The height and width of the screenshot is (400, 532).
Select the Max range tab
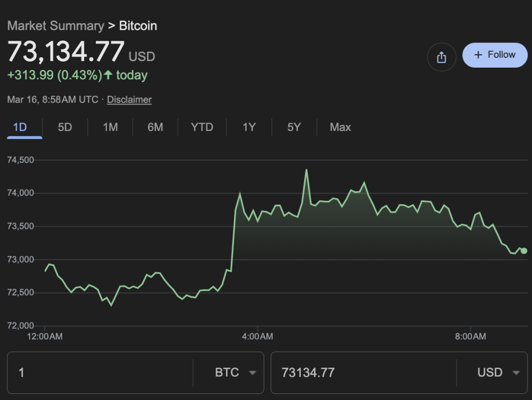coord(340,127)
